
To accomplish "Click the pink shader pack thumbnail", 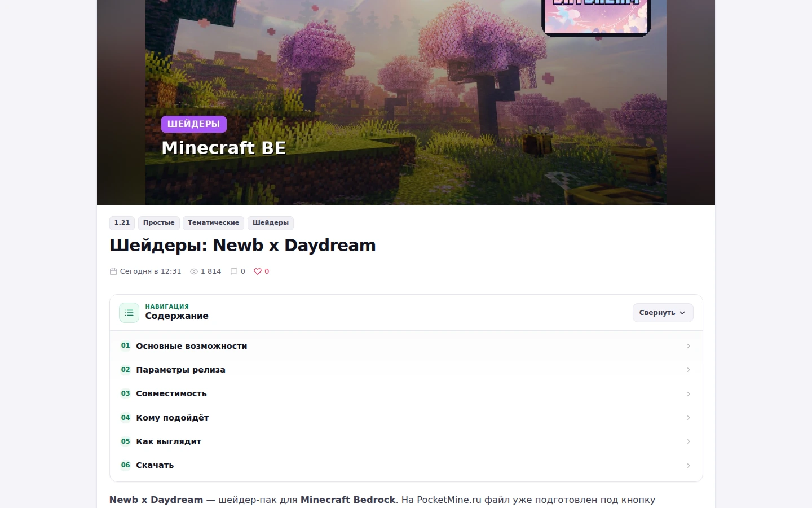I will [596, 17].
